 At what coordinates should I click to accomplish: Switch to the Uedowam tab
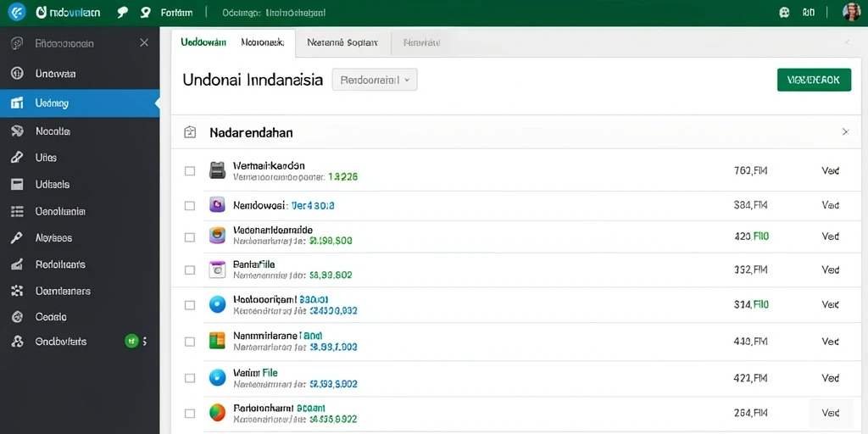point(203,42)
